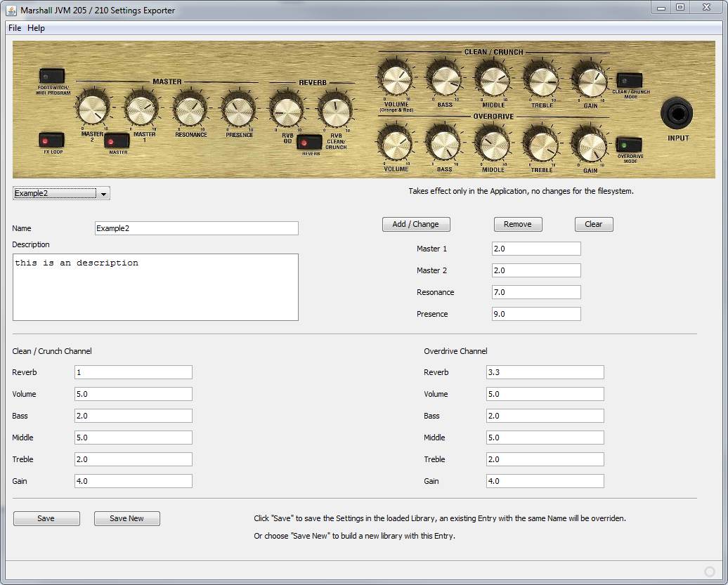Click Overdrive Gain knob
This screenshot has width=728, height=585.
click(x=590, y=145)
